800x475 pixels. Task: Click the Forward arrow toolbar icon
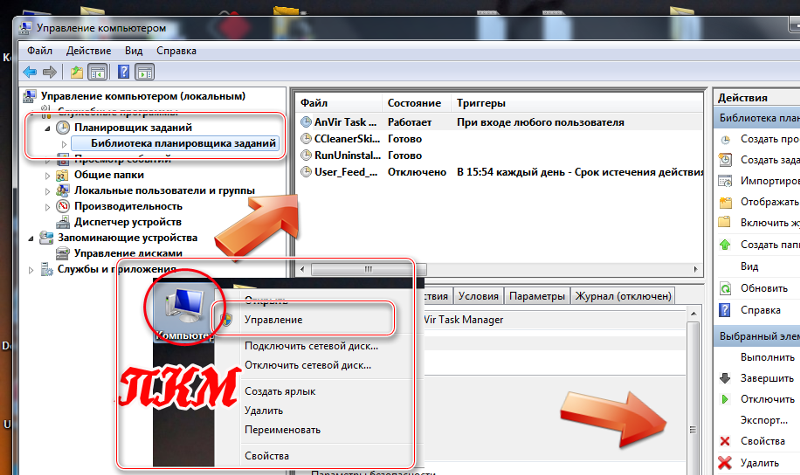tap(48, 72)
